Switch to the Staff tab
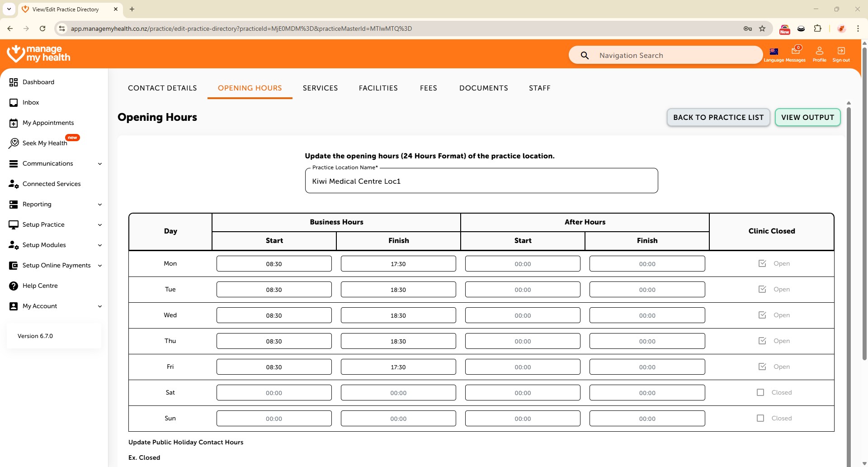The width and height of the screenshot is (868, 467). coord(539,88)
